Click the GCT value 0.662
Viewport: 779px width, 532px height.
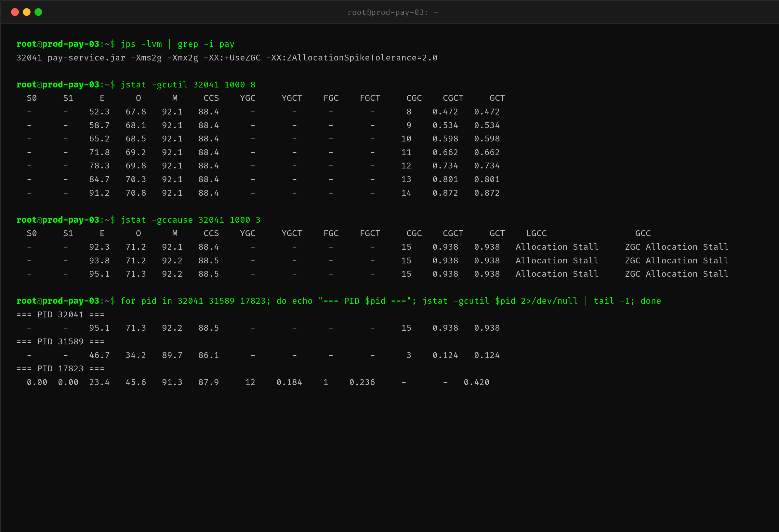[487, 153]
